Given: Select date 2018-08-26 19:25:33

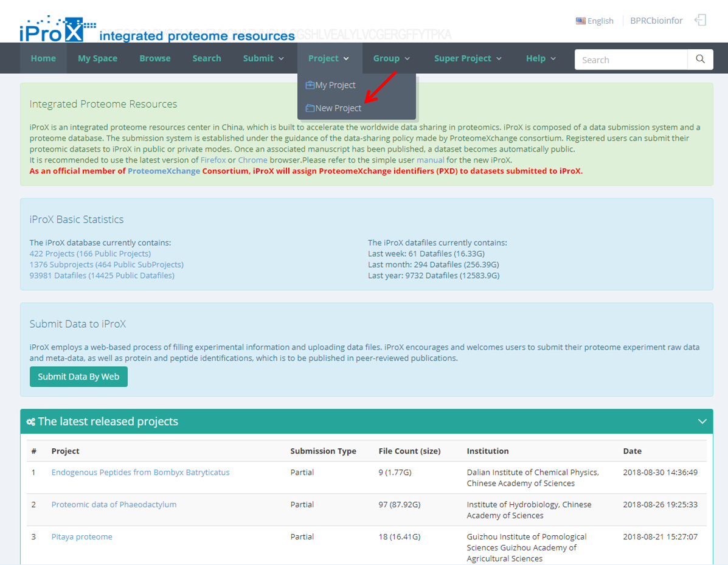Looking at the screenshot, I should (x=660, y=505).
